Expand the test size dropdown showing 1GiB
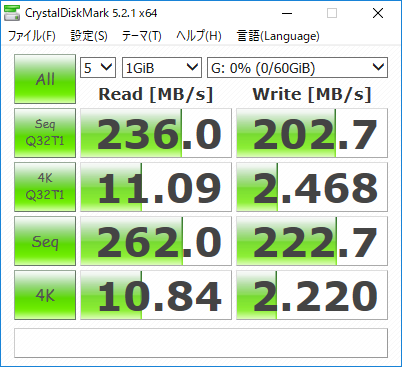402x368 pixels. (x=162, y=68)
